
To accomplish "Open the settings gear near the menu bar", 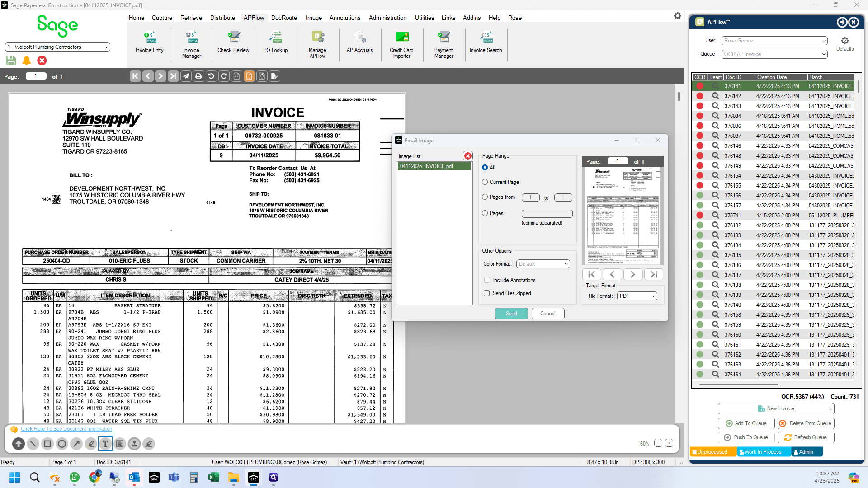I will pos(677,16).
